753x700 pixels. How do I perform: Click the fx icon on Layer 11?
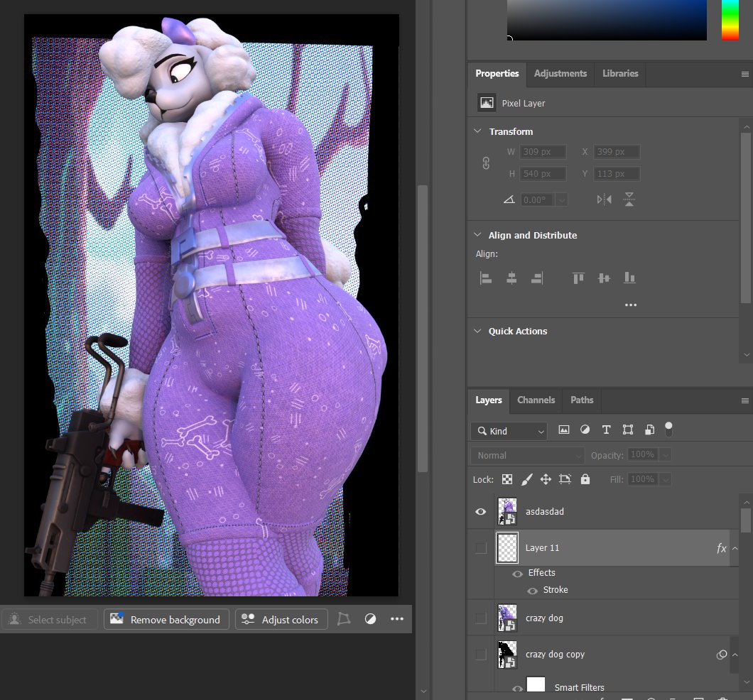[721, 548]
